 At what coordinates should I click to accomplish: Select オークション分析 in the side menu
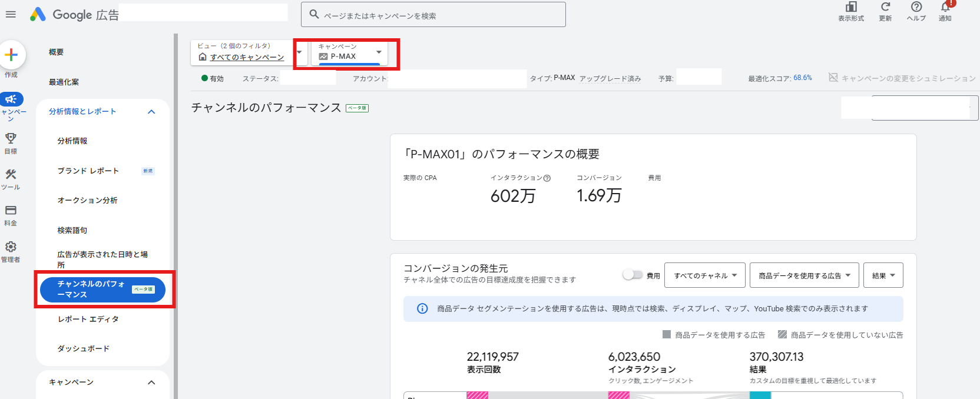87,201
